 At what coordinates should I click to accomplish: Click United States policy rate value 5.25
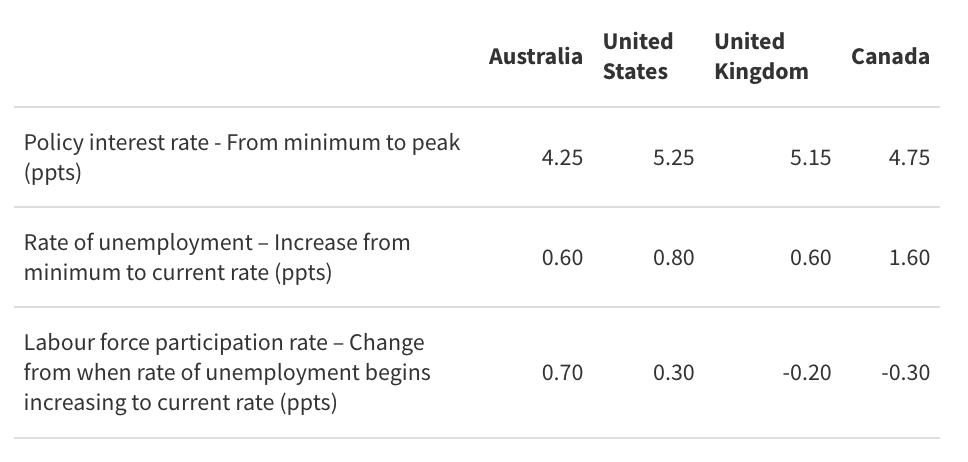[x=673, y=158]
